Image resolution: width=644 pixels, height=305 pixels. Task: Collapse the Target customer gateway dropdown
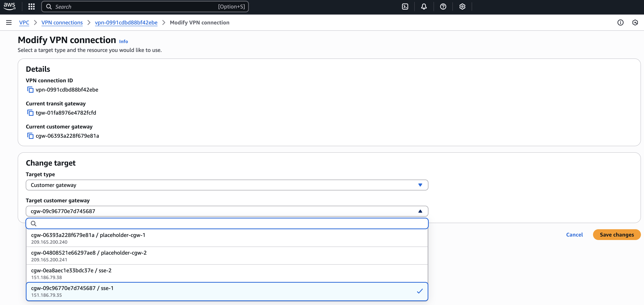(227, 211)
